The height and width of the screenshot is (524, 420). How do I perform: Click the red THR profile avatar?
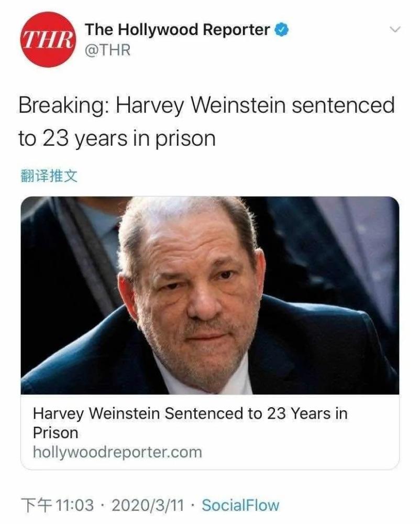coord(47,39)
